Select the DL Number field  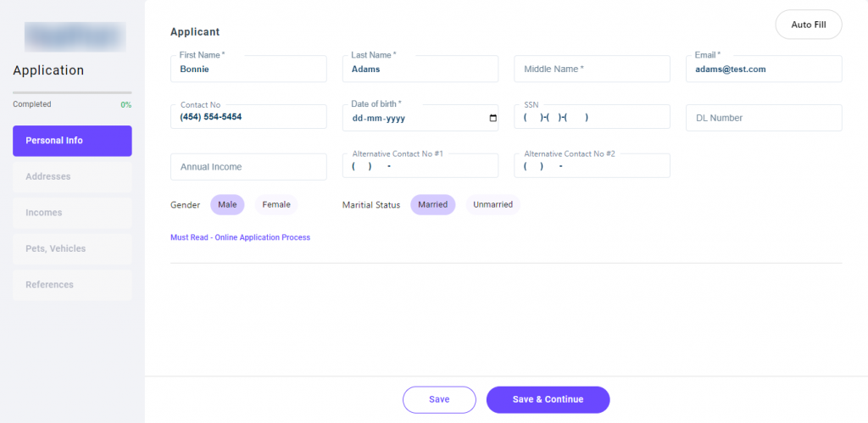pyautogui.click(x=763, y=118)
